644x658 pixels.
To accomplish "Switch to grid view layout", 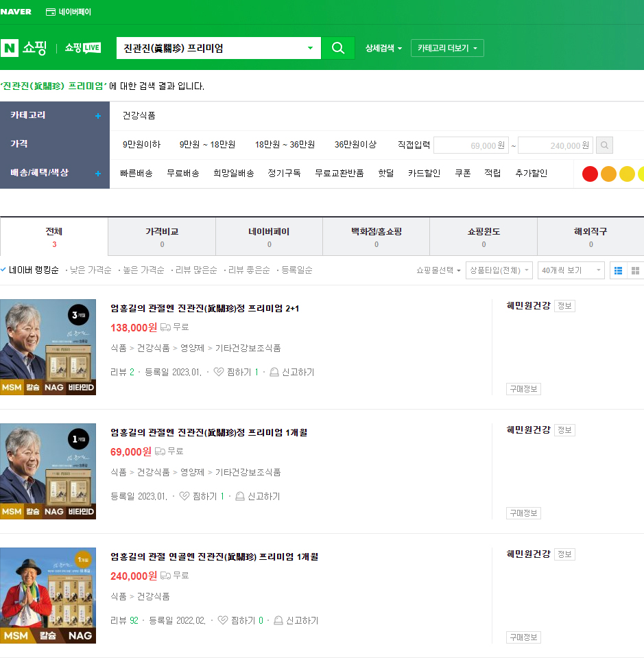I will [x=635, y=270].
